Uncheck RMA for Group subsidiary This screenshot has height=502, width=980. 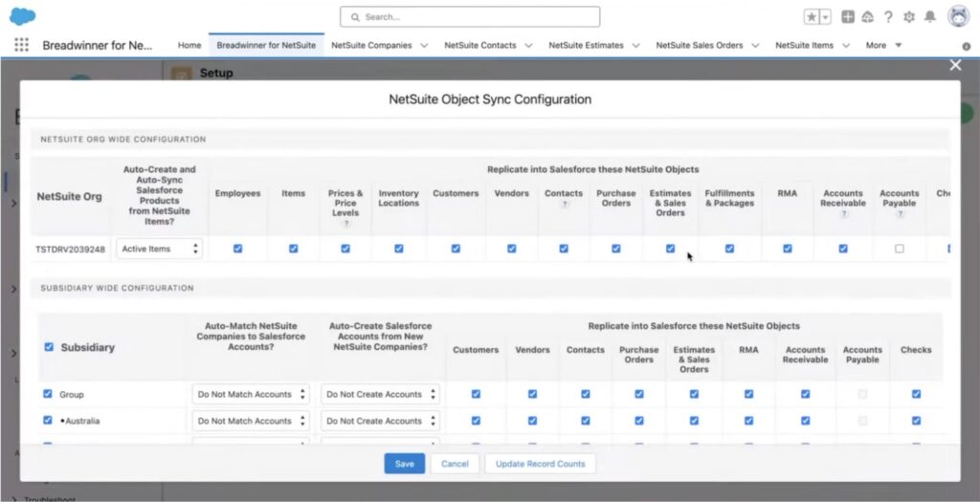748,394
